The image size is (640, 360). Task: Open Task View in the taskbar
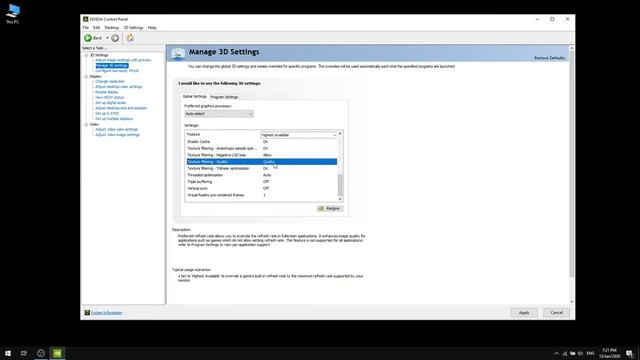[24, 353]
